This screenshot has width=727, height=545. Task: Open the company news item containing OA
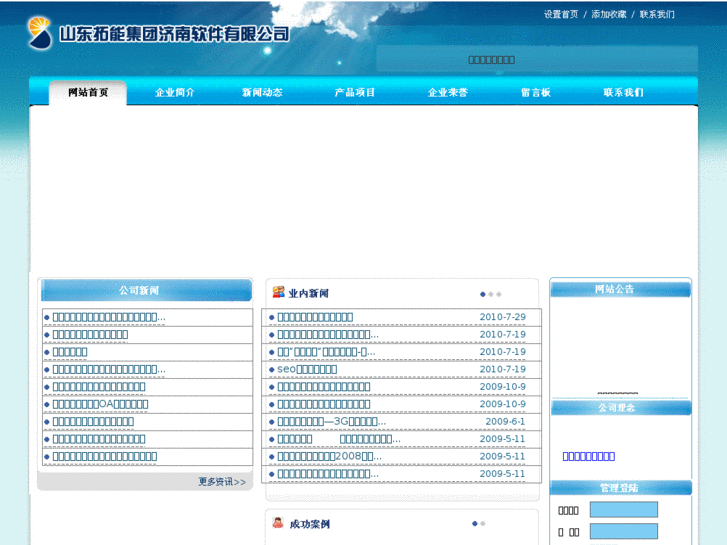[x=100, y=404]
